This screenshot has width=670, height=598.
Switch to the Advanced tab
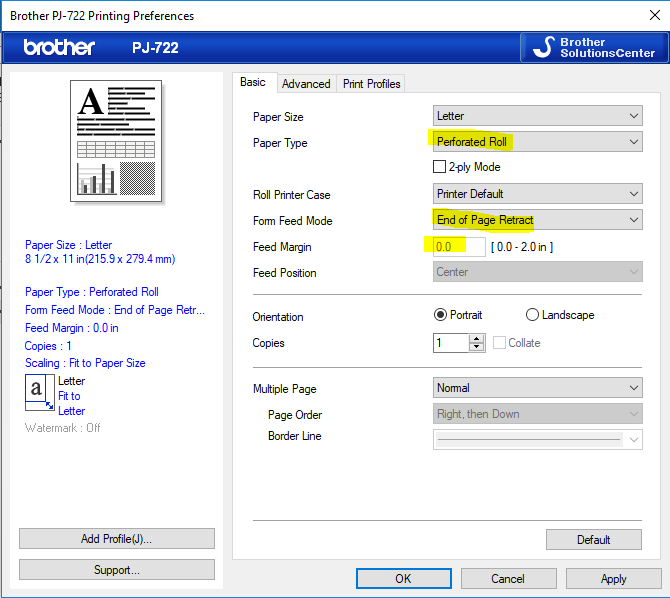[306, 84]
